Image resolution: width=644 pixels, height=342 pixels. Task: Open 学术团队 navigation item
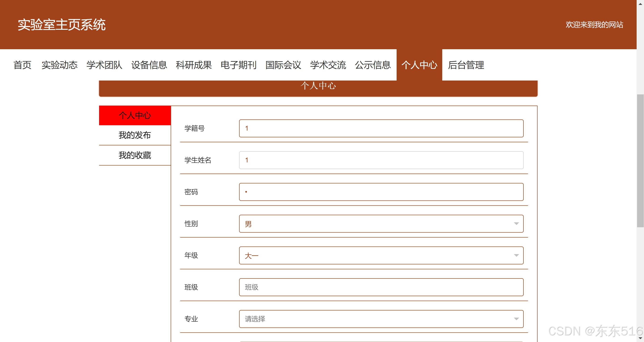[104, 65]
